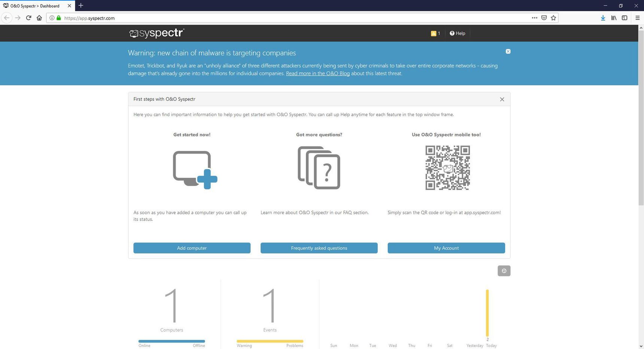The image size is (644, 349).
Task: Select Today's yellow bar in events chart
Action: tap(487, 313)
